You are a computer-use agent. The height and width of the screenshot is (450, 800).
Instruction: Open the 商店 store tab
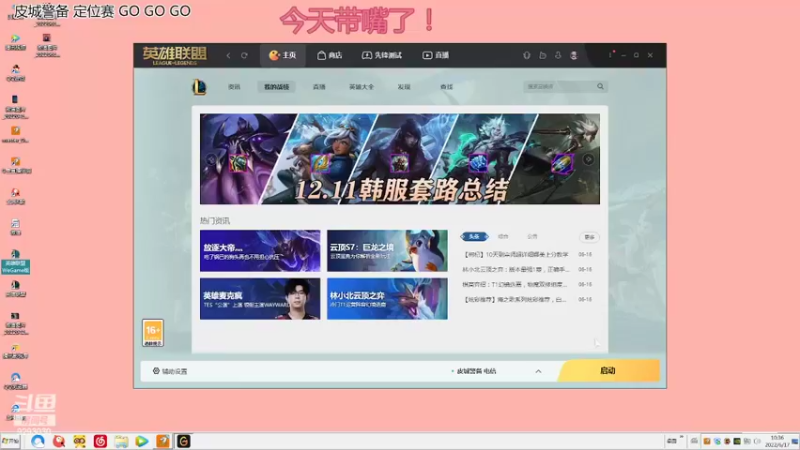point(329,55)
